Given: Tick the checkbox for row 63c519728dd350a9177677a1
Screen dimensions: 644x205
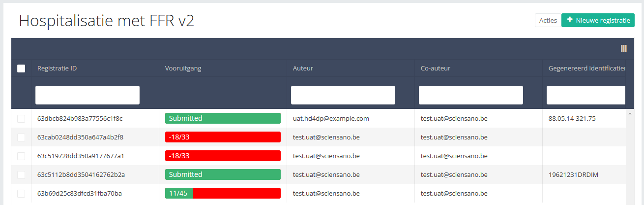Looking at the screenshot, I should [x=21, y=156].
